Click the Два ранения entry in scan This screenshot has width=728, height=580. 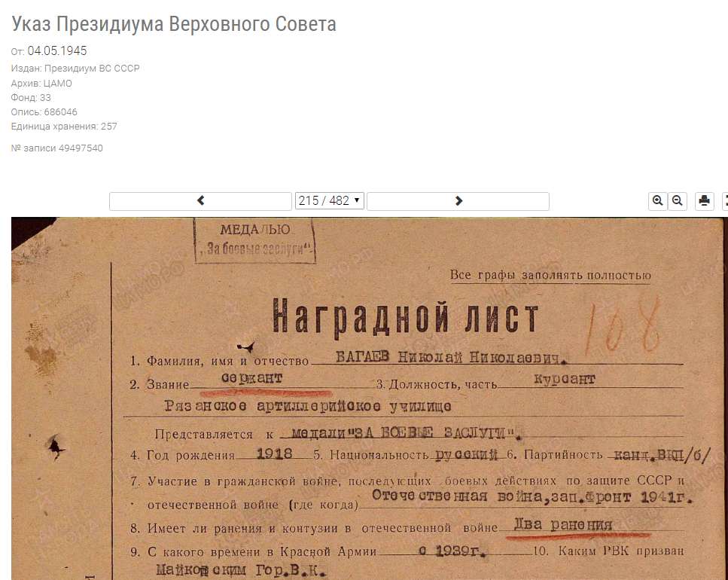[563, 525]
